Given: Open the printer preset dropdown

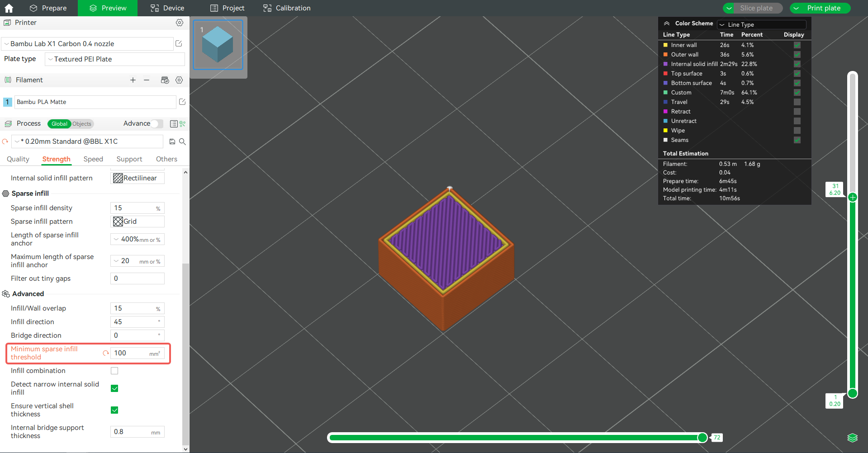Looking at the screenshot, I should (x=87, y=44).
